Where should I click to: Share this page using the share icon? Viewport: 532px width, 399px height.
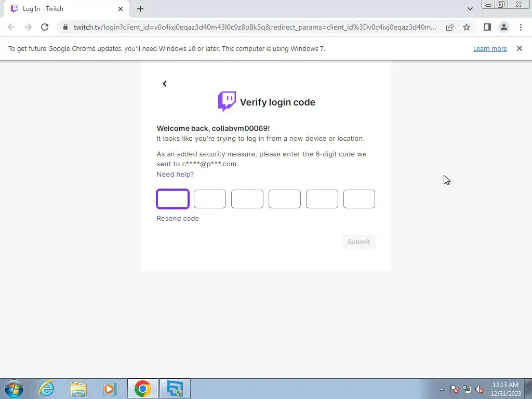450,27
